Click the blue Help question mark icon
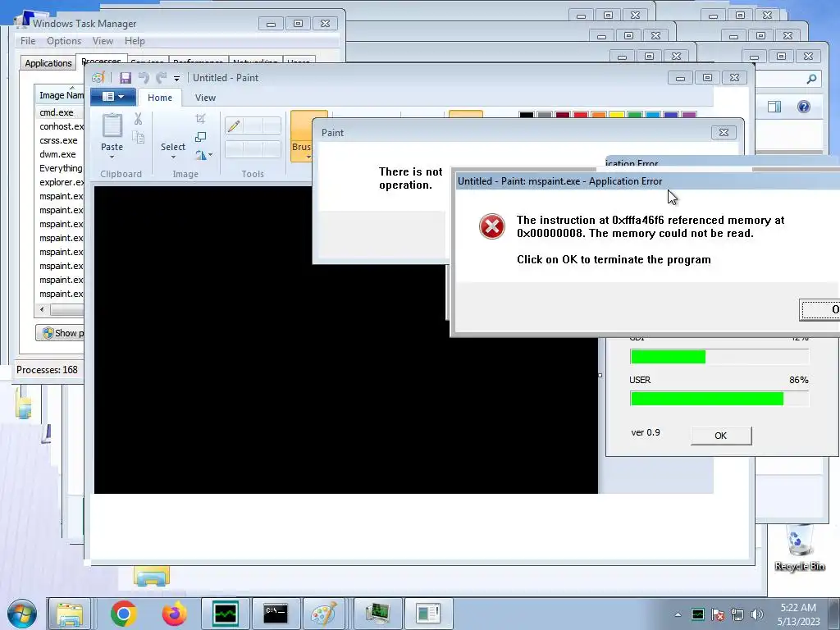Viewport: 840px width, 630px height. [x=804, y=107]
